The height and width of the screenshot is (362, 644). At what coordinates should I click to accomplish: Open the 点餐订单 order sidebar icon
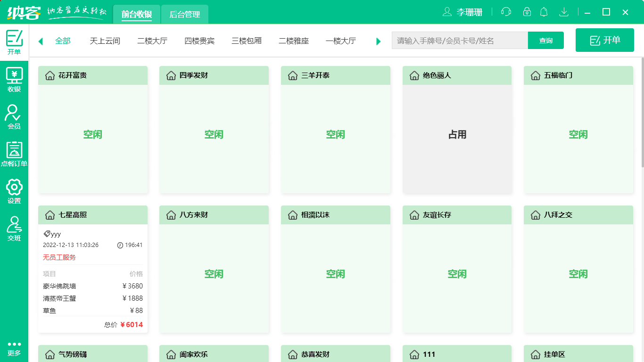click(x=14, y=154)
